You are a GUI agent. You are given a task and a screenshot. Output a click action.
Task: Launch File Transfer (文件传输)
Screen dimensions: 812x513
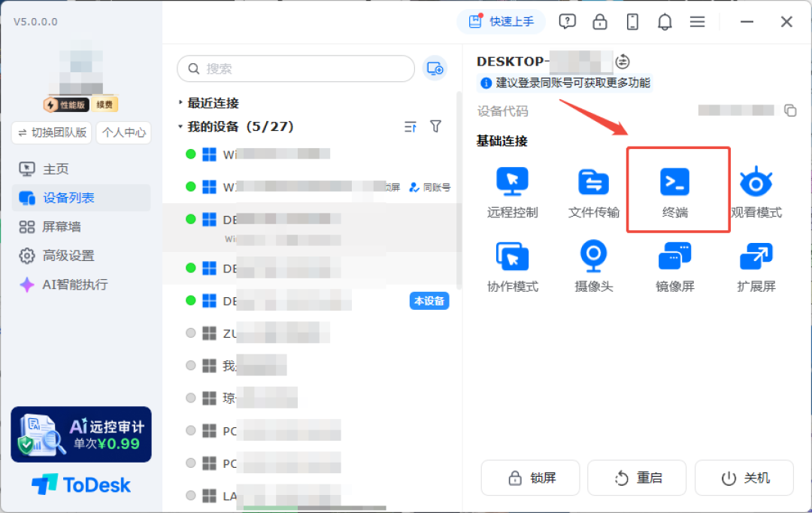point(593,193)
